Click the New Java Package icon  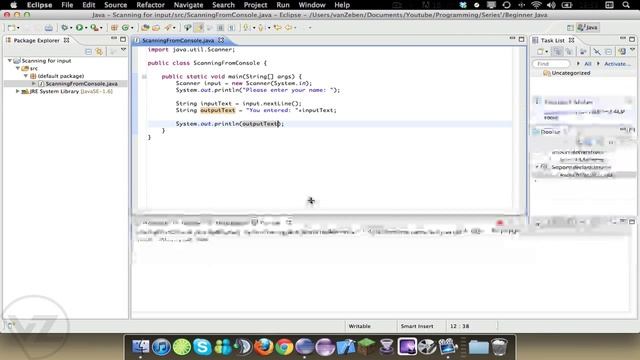click(x=114, y=28)
